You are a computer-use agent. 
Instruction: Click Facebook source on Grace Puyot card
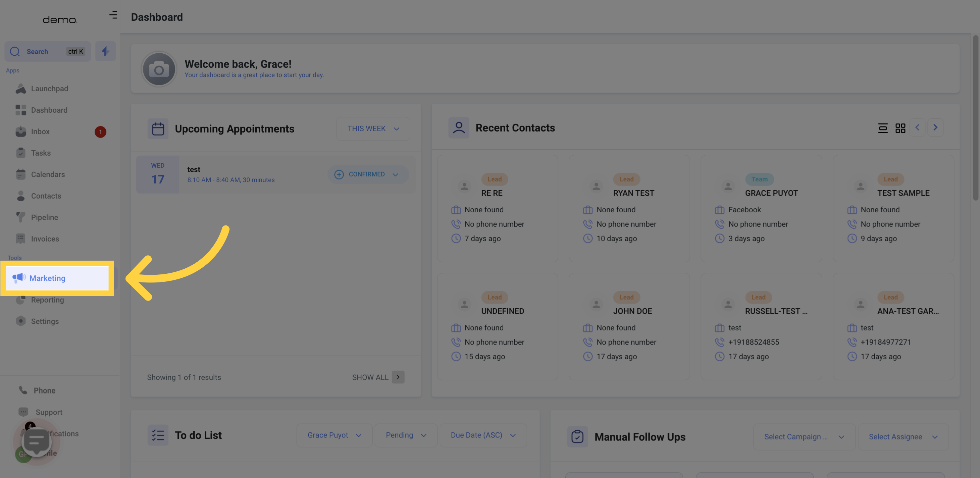[744, 210]
